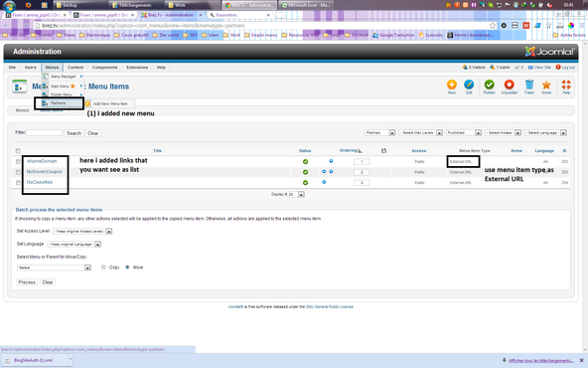Screen dimensions: 588x368
Task: Open the NoClassified menu item link
Action: [x=40, y=182]
